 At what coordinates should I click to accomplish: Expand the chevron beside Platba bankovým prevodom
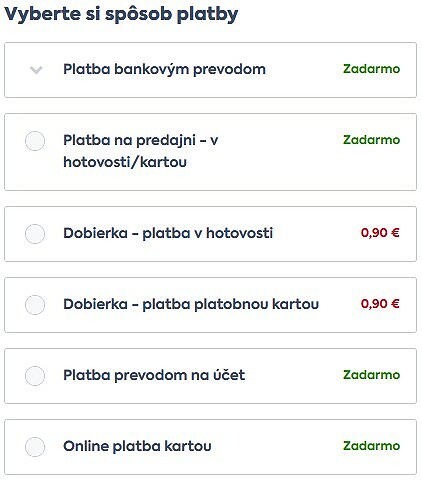pyautogui.click(x=36, y=70)
